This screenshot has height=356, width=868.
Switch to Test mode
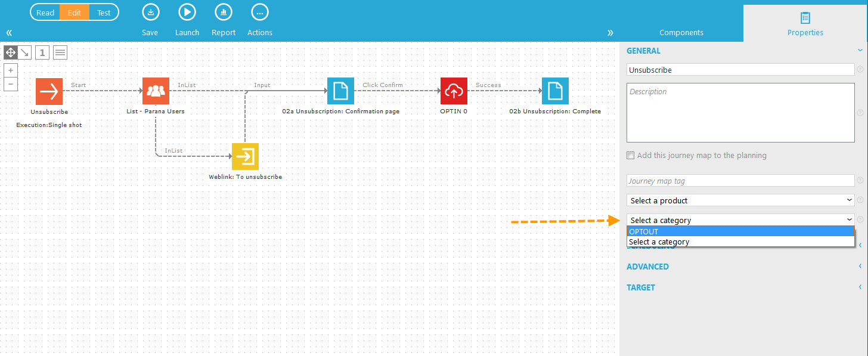click(104, 13)
